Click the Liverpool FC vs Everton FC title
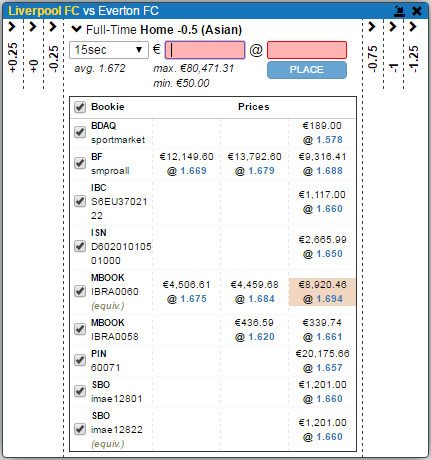This screenshot has height=460, width=431. [83, 11]
